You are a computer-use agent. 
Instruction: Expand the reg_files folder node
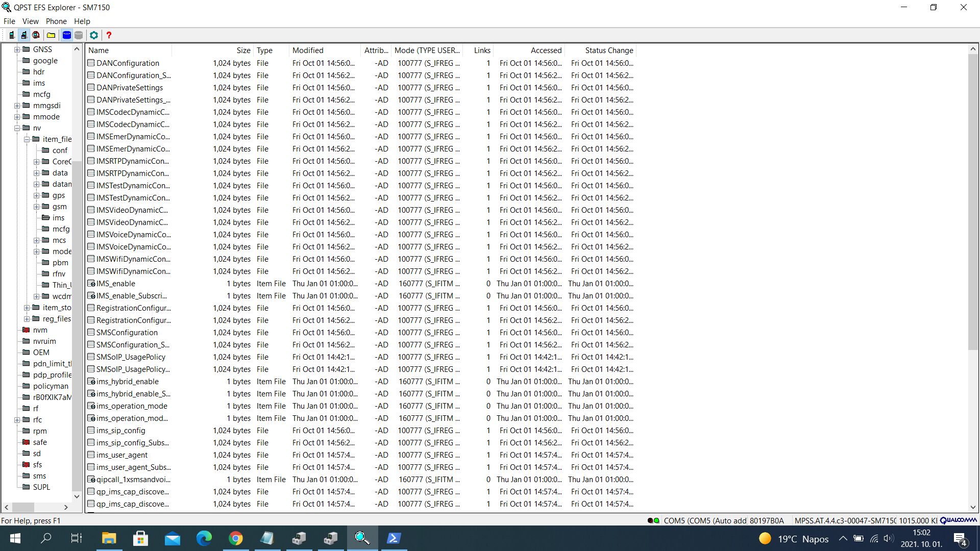(27, 319)
